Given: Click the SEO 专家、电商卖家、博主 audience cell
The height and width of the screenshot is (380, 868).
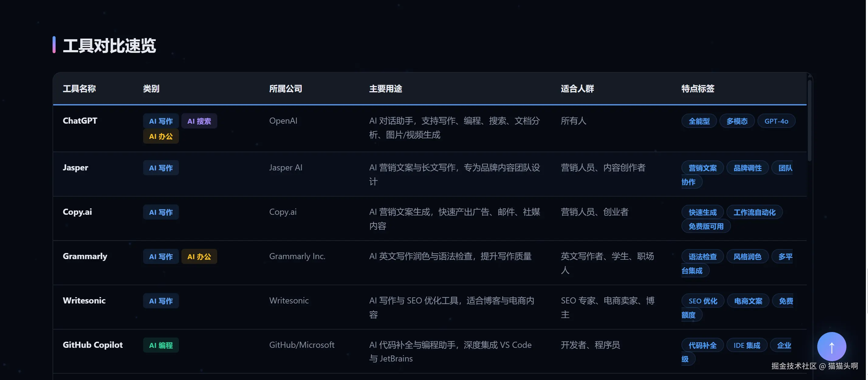Looking at the screenshot, I should 608,308.
